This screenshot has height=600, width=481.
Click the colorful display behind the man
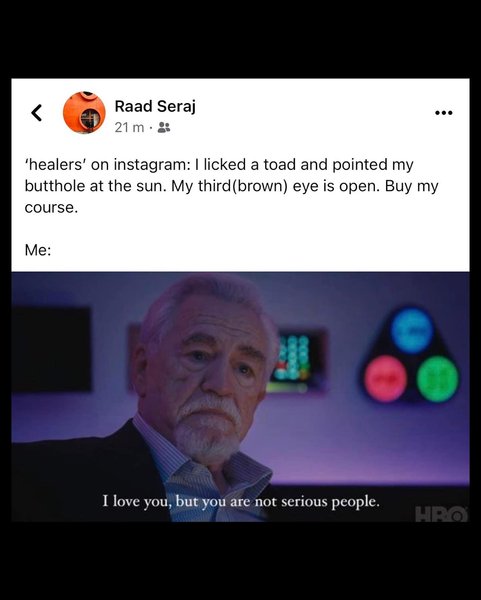pyautogui.click(x=295, y=360)
